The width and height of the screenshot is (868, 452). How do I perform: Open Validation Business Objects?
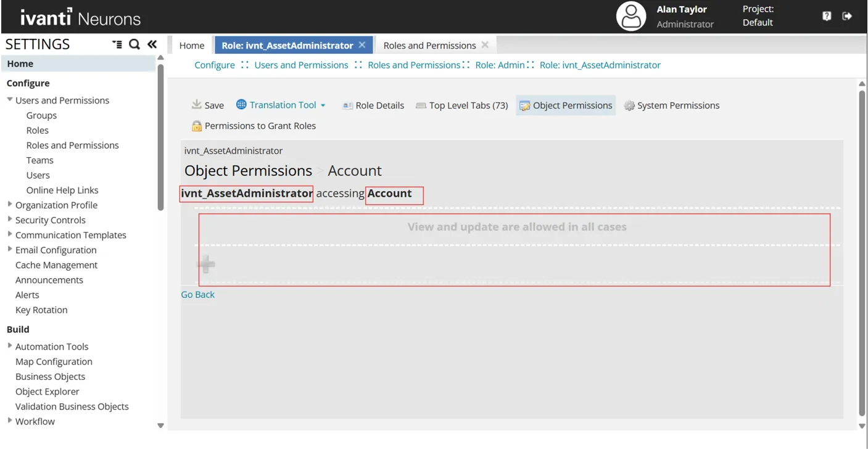pos(72,406)
